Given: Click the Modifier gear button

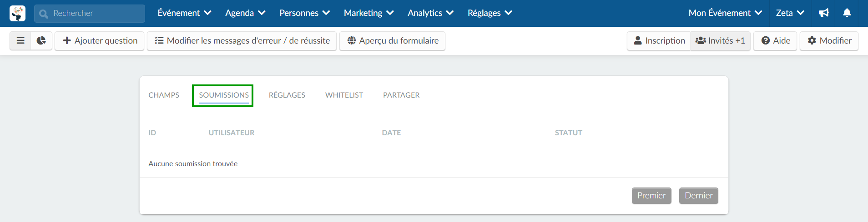Looking at the screenshot, I should pyautogui.click(x=829, y=41).
